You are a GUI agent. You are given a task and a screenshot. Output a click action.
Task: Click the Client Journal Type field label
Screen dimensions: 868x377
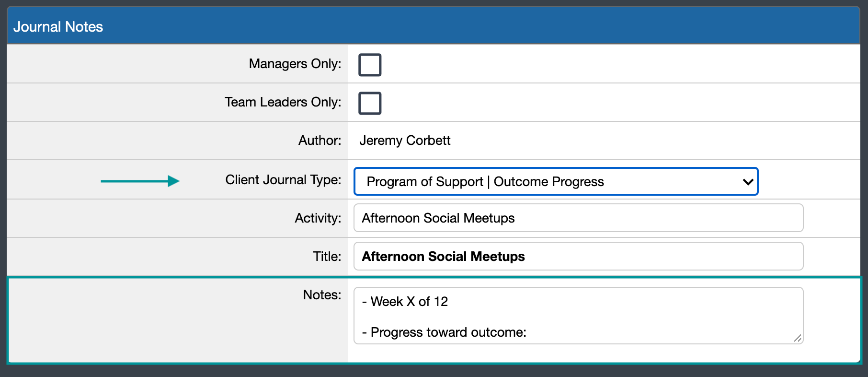click(x=283, y=179)
